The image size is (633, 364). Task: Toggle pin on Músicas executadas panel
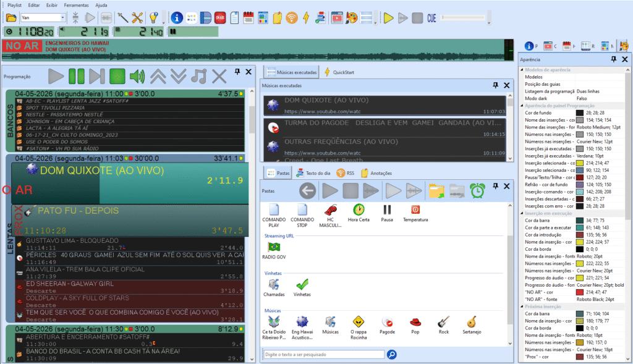tap(495, 85)
